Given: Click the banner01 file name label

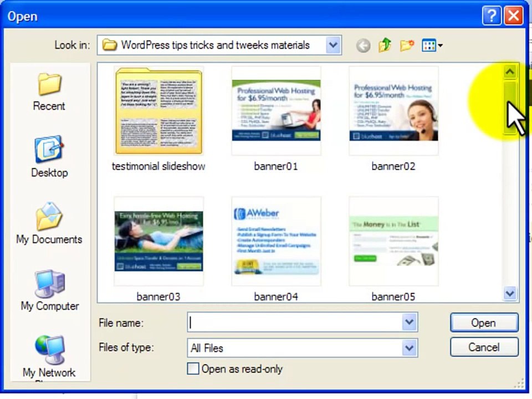Looking at the screenshot, I should pyautogui.click(x=276, y=166).
